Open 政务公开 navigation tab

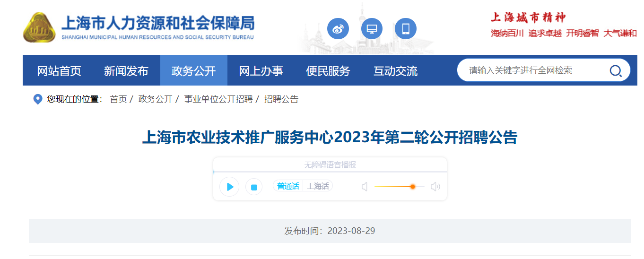(x=194, y=71)
